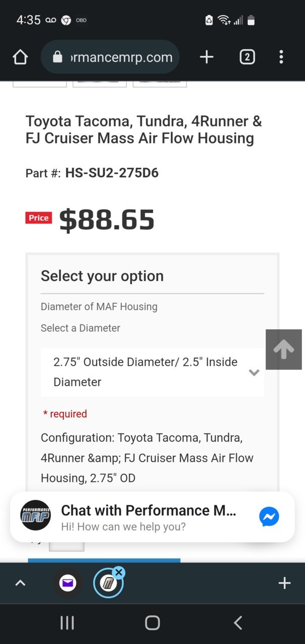The height and width of the screenshot is (644, 305).
Task: Open the Diameter of MAF Housing dropdown
Action: pos(152,372)
